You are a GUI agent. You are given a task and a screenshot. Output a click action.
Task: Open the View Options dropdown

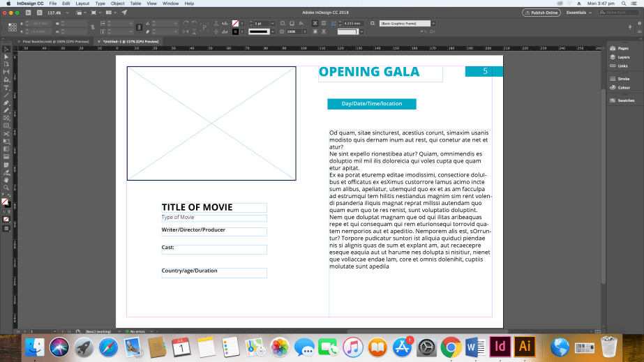point(80,13)
